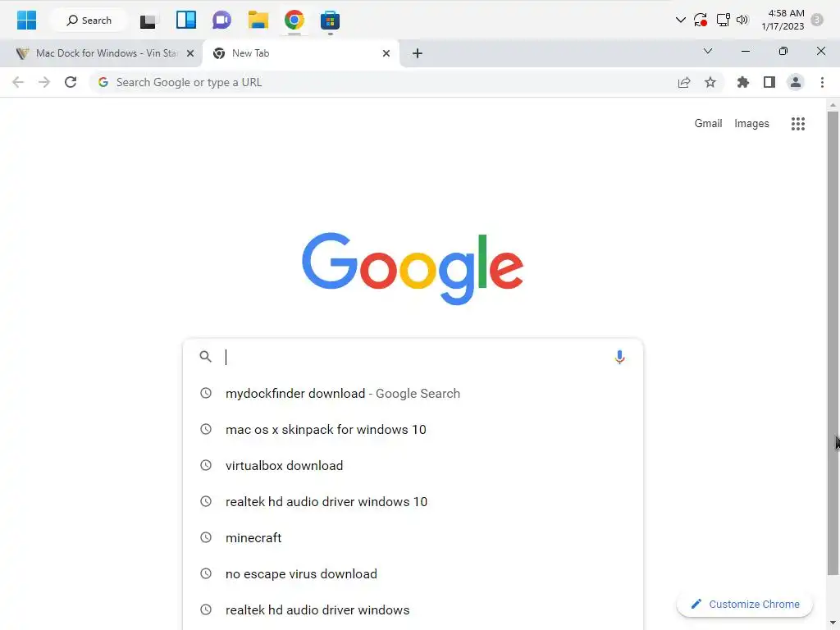The image size is (840, 630).
Task: Select mac os x skinpack for windows 10
Action: (413, 430)
